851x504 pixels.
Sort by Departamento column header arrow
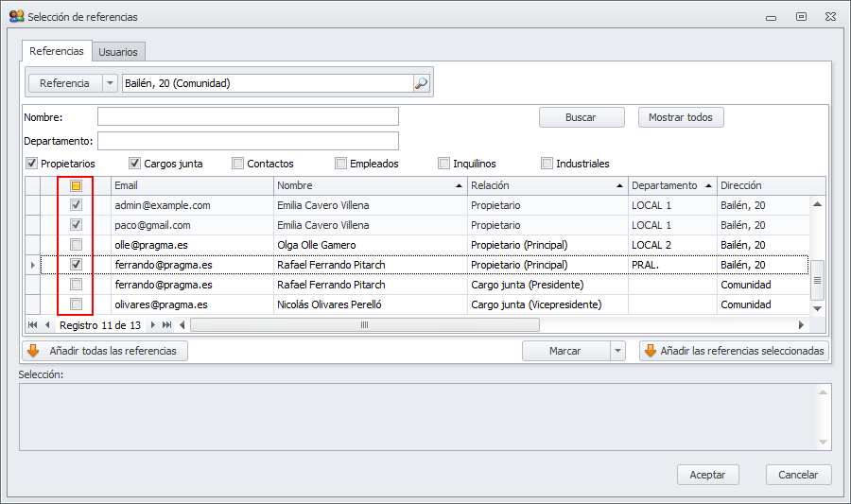706,185
